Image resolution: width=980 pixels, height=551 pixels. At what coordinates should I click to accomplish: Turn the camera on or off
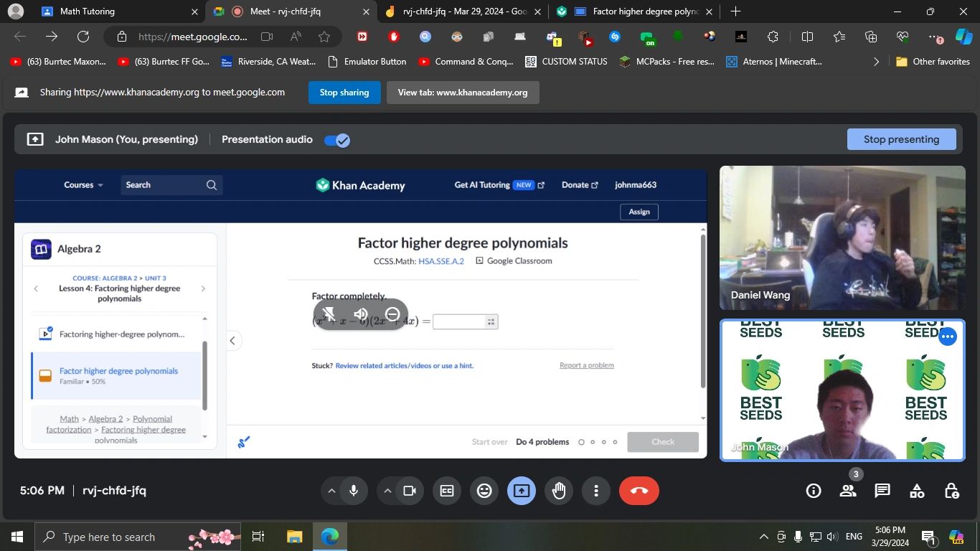click(410, 491)
